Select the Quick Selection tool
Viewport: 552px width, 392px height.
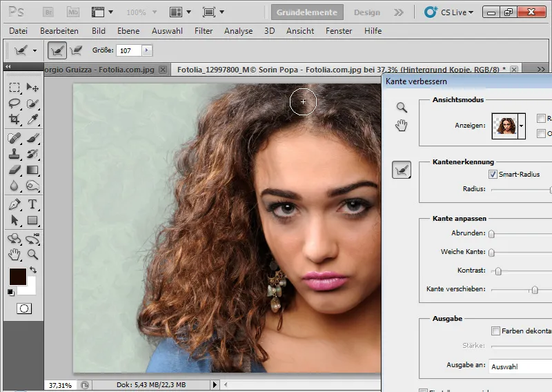[32, 104]
